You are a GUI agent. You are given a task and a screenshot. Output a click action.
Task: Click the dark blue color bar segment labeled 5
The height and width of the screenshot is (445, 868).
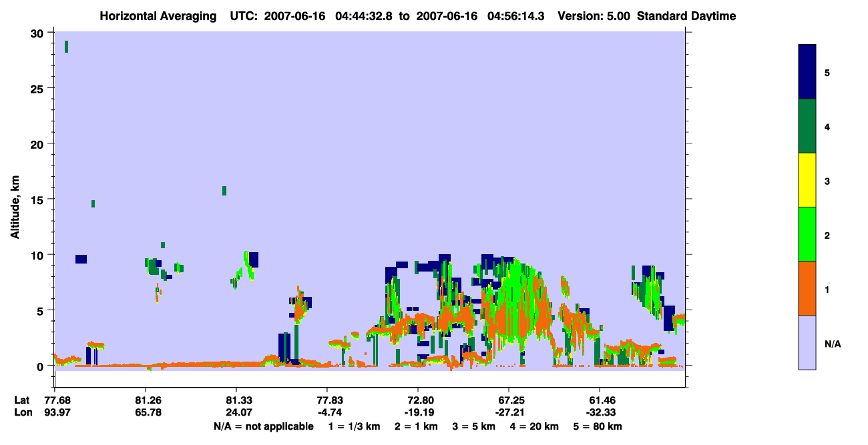[807, 71]
